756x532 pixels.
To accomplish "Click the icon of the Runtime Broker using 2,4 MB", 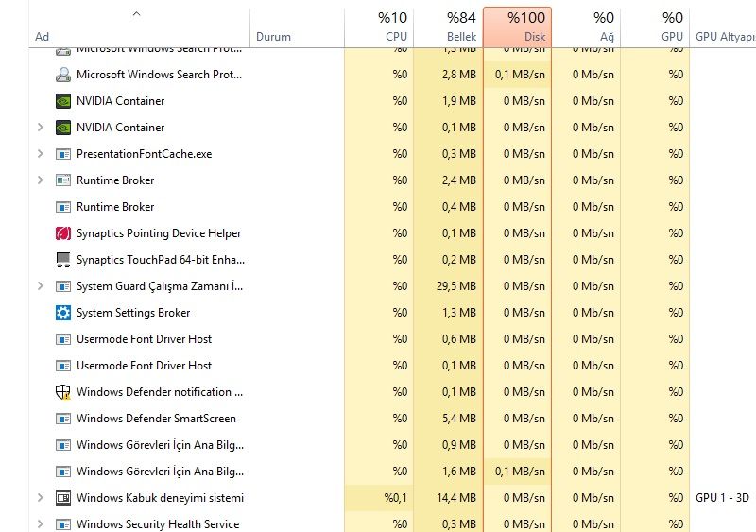I will click(63, 180).
